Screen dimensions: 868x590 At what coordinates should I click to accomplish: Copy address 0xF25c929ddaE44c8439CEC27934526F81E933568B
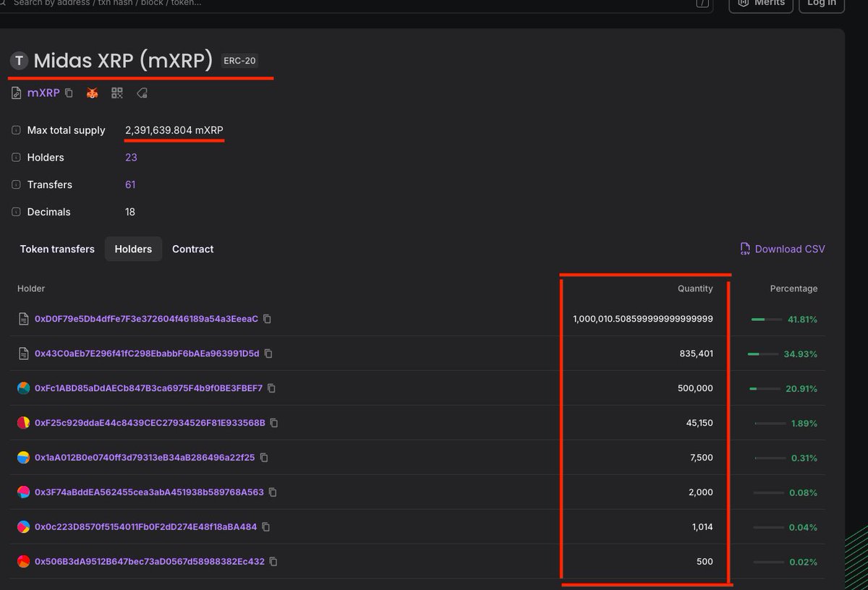point(274,423)
